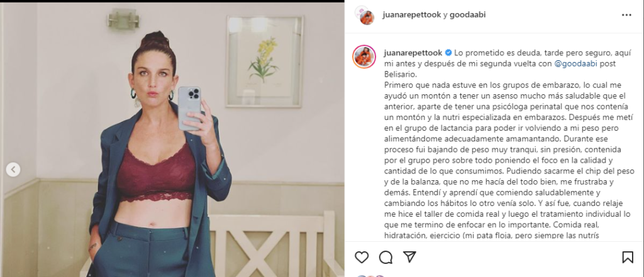Click the mirror selfie photo
644x277 pixels.
[172, 139]
